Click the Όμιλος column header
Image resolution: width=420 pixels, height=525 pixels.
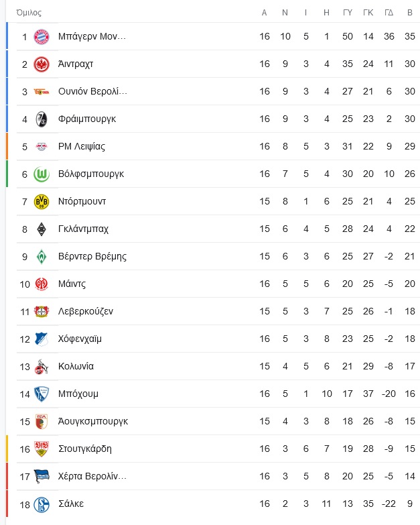[29, 13]
